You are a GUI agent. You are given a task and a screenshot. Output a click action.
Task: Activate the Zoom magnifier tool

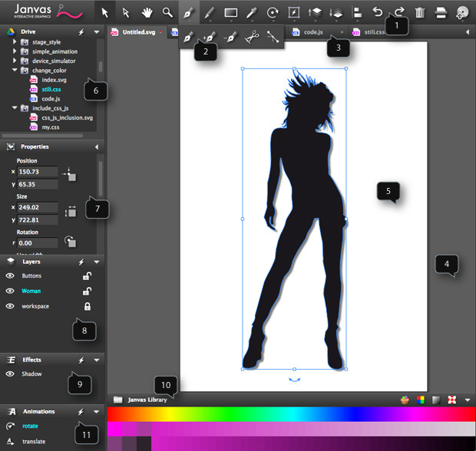pyautogui.click(x=167, y=12)
